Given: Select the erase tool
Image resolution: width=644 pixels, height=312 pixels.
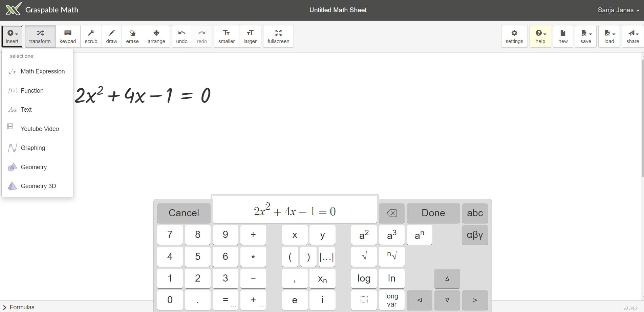Looking at the screenshot, I should [132, 37].
